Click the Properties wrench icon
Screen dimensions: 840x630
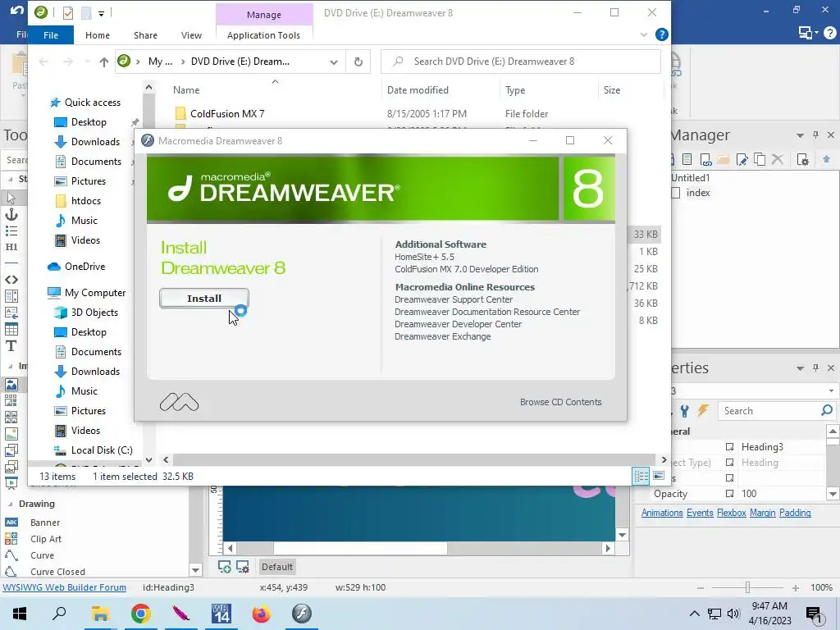(x=685, y=411)
